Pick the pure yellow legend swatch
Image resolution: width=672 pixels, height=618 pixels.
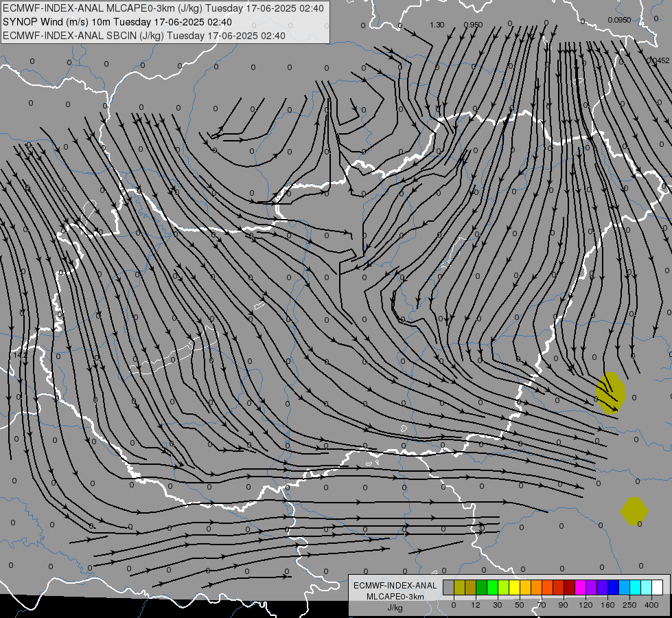[x=514, y=587]
